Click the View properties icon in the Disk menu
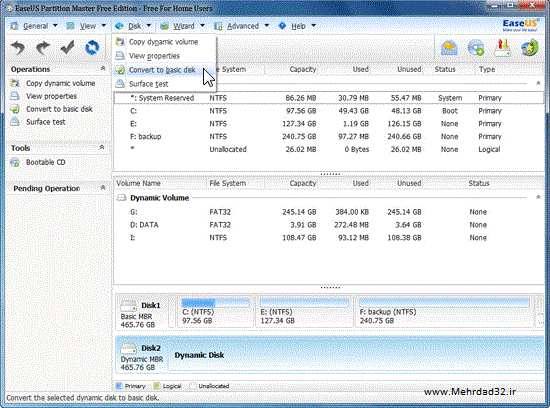Image resolution: width=550 pixels, height=408 pixels. coord(120,56)
